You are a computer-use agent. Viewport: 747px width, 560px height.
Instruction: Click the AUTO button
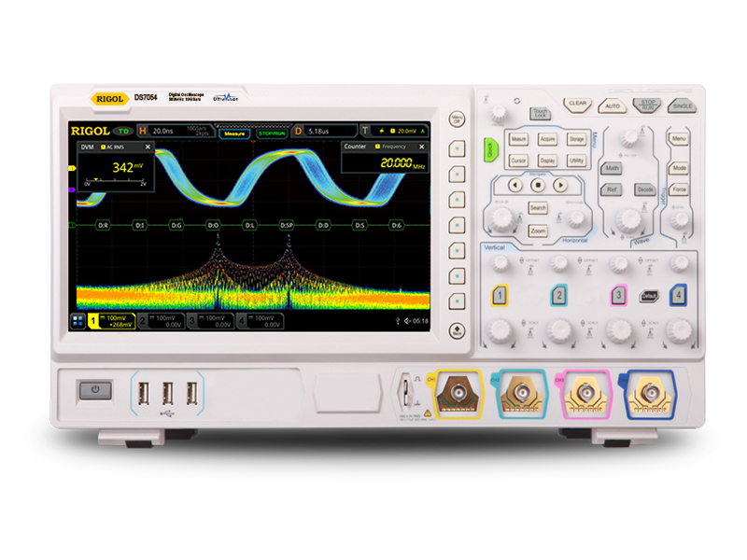click(x=613, y=105)
